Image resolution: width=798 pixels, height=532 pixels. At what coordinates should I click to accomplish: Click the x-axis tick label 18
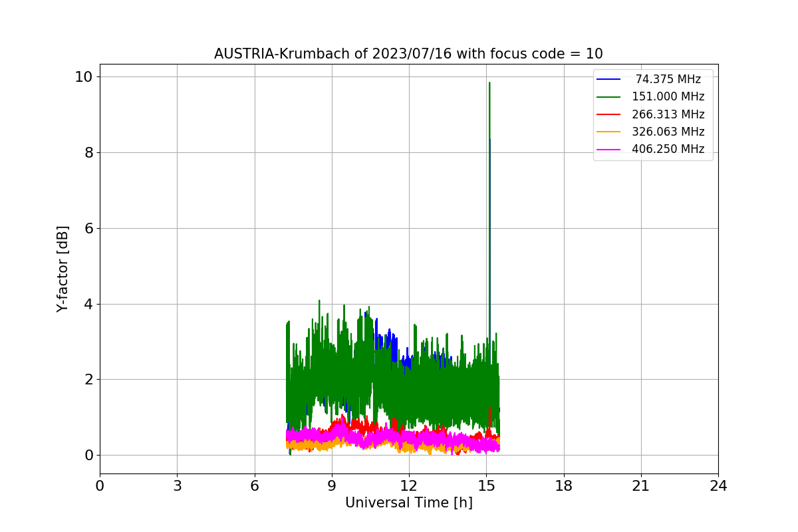coord(564,486)
